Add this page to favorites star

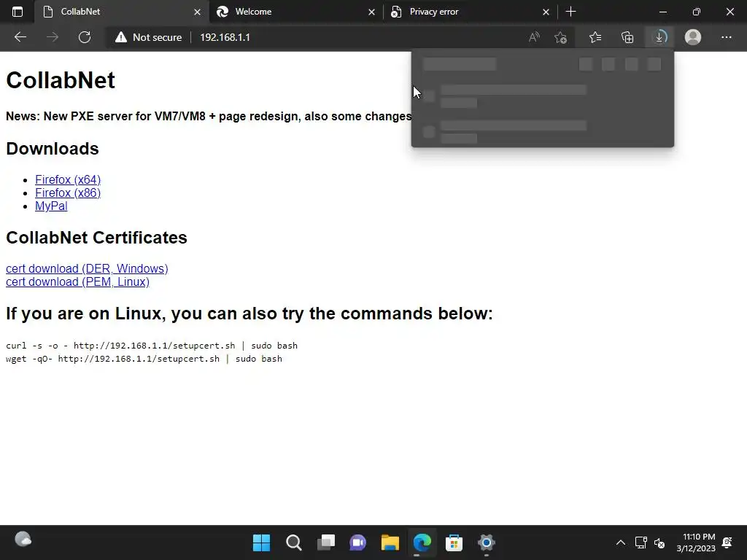(561, 37)
